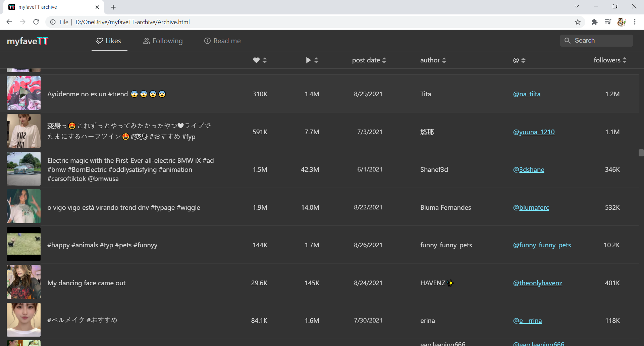Image resolution: width=644 pixels, height=346 pixels.
Task: Open the BMW iX video thumbnail
Action: (x=23, y=168)
